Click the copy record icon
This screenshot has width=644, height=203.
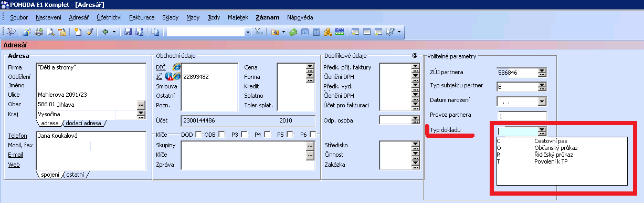(155, 32)
